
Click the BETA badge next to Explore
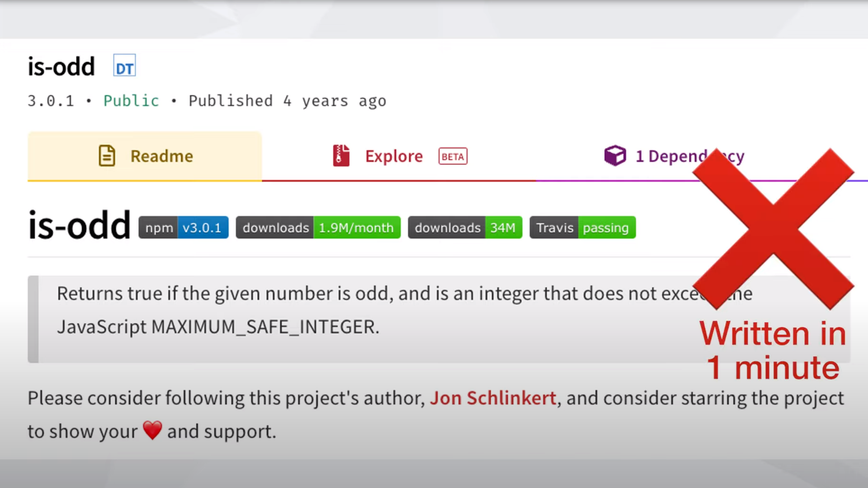coord(453,156)
